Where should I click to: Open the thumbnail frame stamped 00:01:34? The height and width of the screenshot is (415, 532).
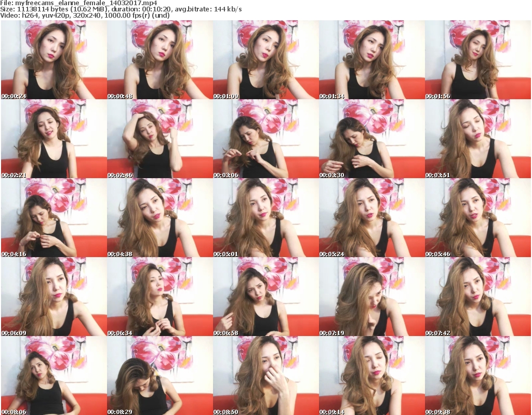click(372, 60)
